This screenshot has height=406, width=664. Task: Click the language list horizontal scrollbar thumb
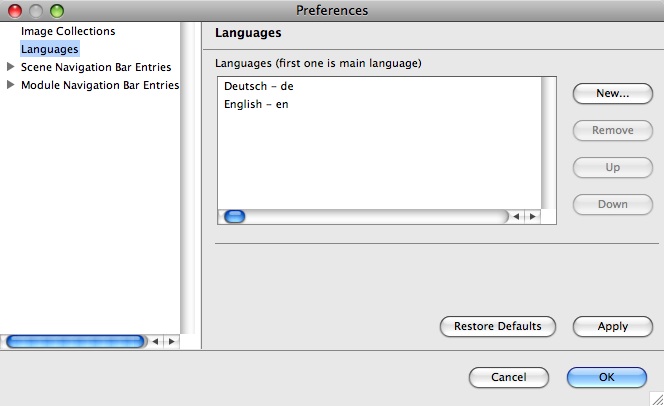click(x=235, y=217)
